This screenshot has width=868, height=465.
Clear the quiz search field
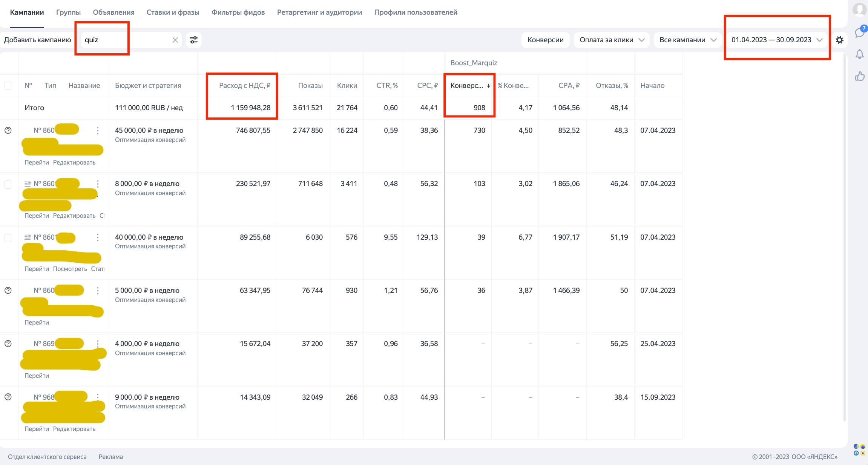[x=175, y=40]
